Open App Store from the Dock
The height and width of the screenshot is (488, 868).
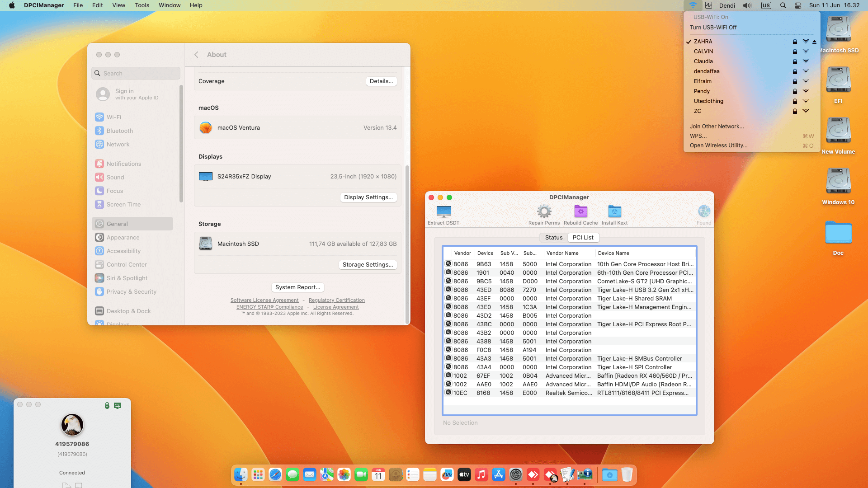click(499, 475)
